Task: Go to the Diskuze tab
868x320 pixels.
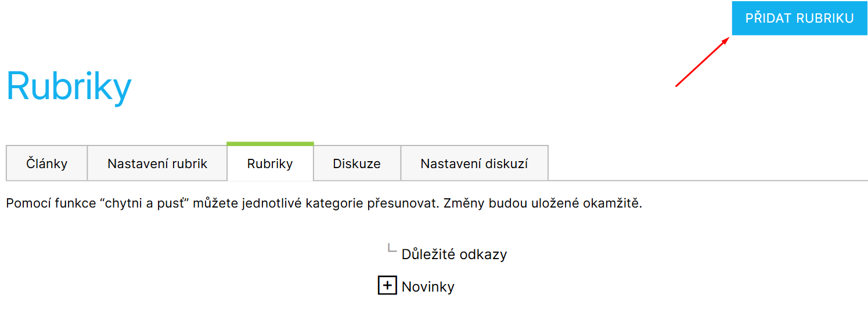Action: (356, 163)
